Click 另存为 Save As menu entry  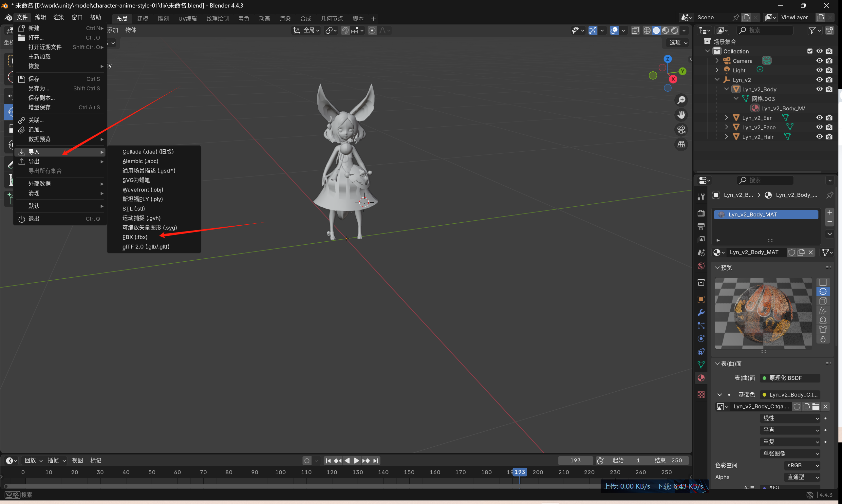point(39,88)
